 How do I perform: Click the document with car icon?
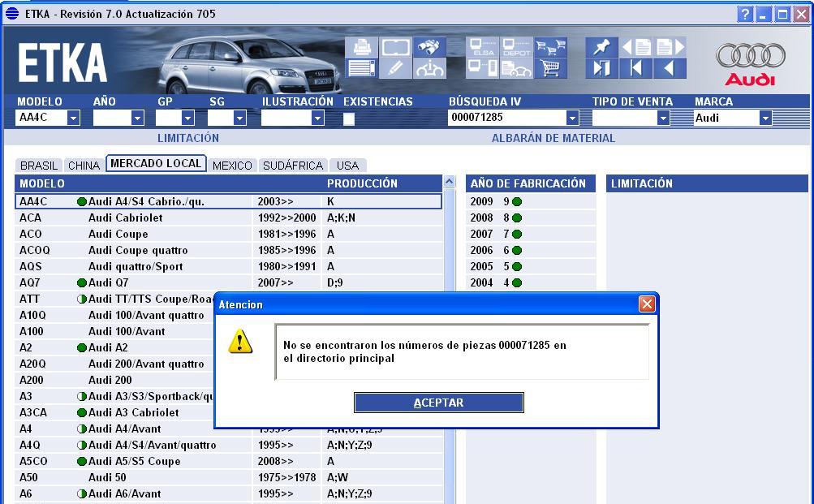tap(516, 68)
